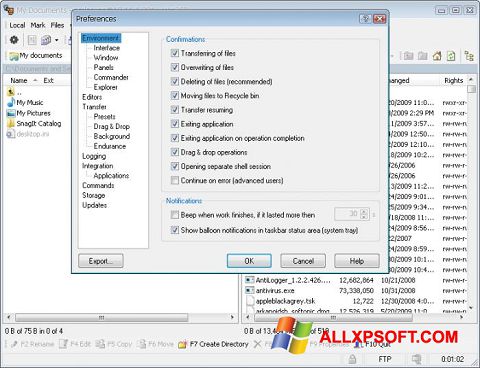Image resolution: width=480 pixels, height=368 pixels.
Task: Click the directory tree icon
Action: click(x=469, y=56)
